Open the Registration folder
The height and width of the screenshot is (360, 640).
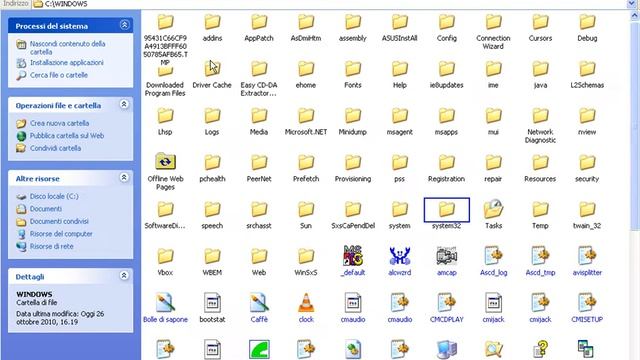447,163
